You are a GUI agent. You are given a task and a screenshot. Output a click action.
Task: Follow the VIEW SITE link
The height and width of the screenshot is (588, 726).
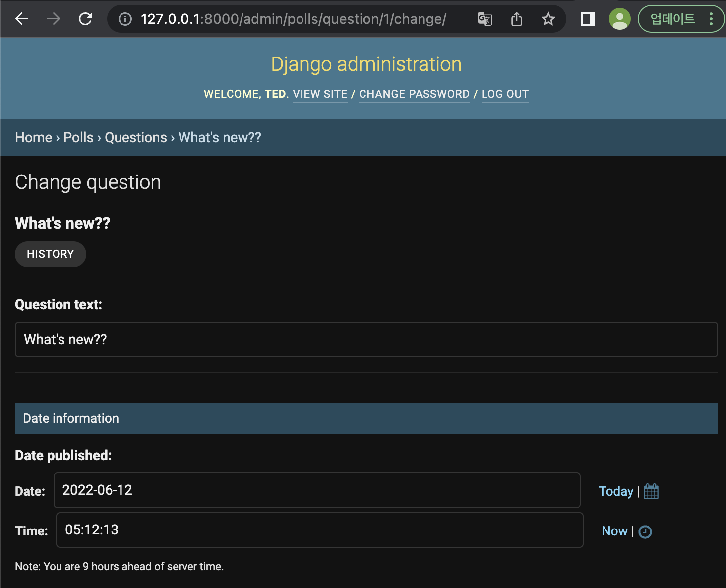tap(320, 94)
